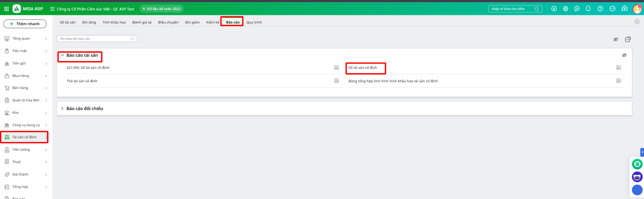Screen dimensions: 644x199
Task: Click the download icon in the header
Action: coord(554,9)
